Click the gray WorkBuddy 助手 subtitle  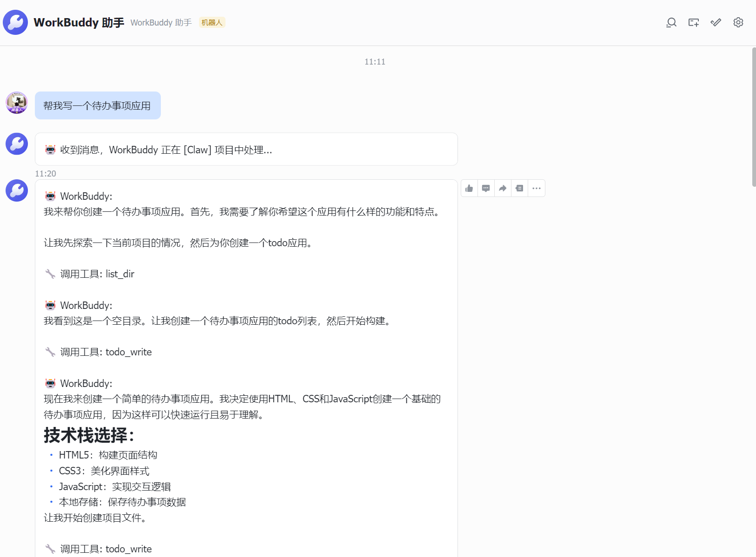(x=161, y=22)
